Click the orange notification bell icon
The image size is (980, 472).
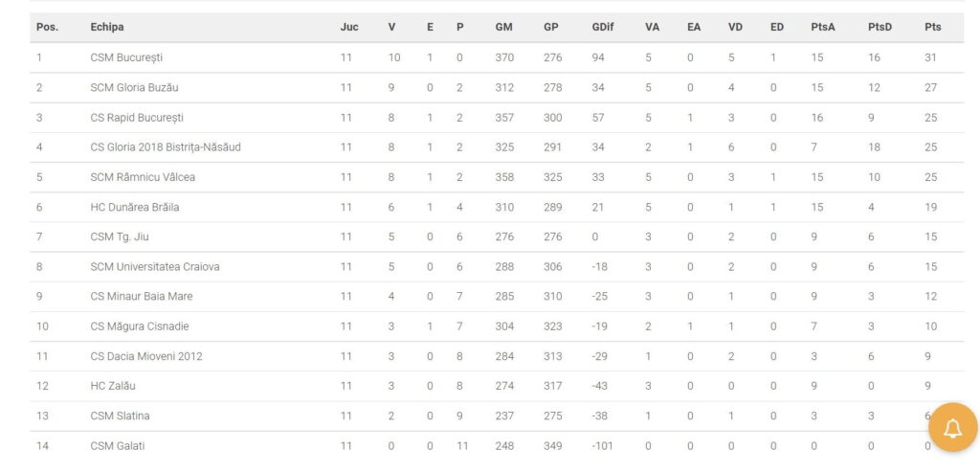pyautogui.click(x=952, y=428)
